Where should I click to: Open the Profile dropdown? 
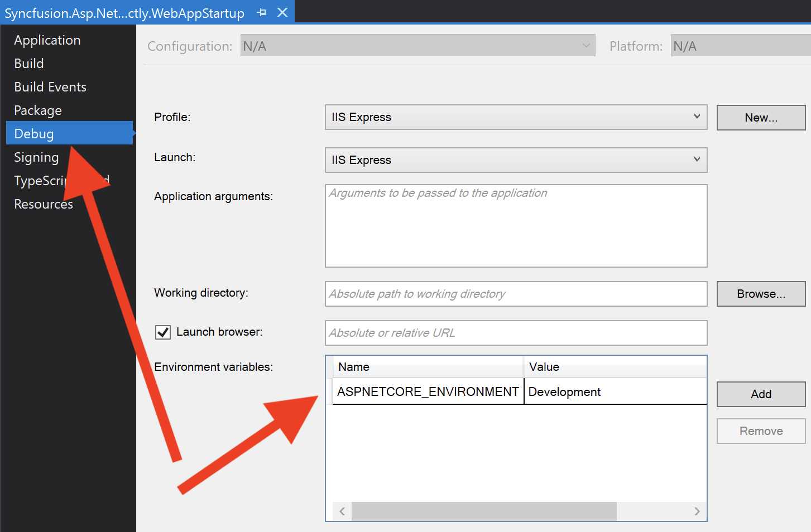696,117
